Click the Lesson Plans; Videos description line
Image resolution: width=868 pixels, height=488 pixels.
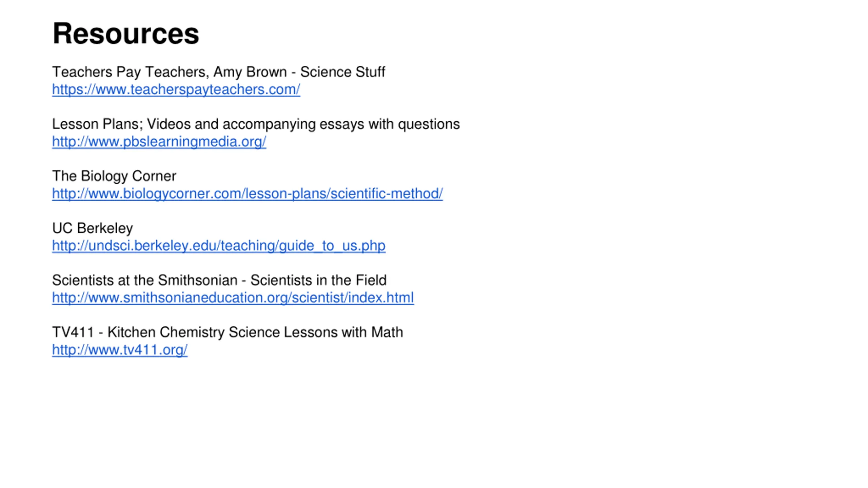tap(256, 124)
